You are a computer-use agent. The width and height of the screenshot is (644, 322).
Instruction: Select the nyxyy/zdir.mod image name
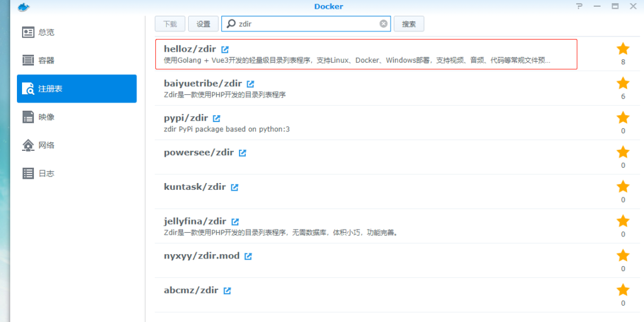202,256
